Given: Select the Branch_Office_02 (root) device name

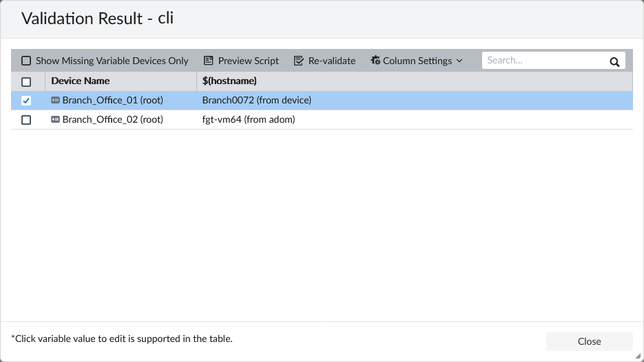Looking at the screenshot, I should pos(113,119).
